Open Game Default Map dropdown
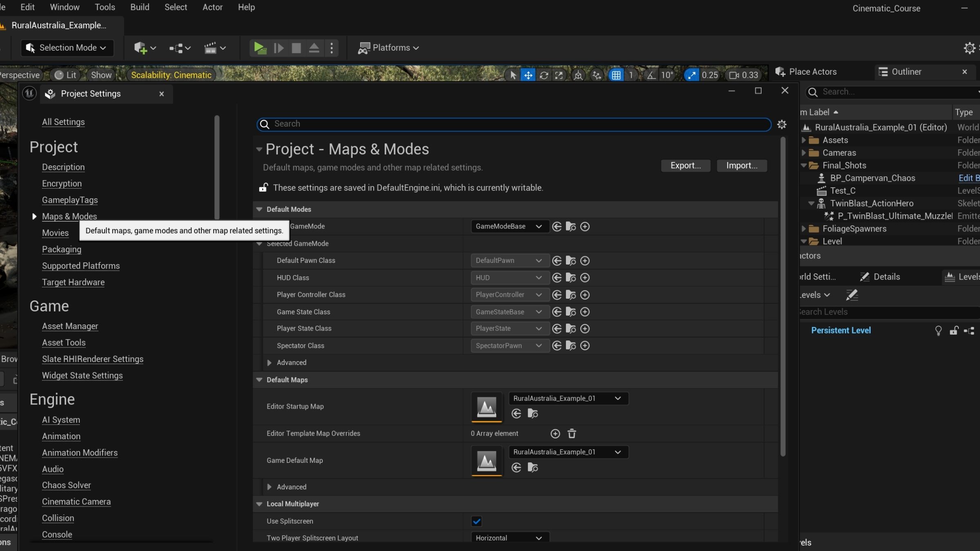 [x=568, y=452]
